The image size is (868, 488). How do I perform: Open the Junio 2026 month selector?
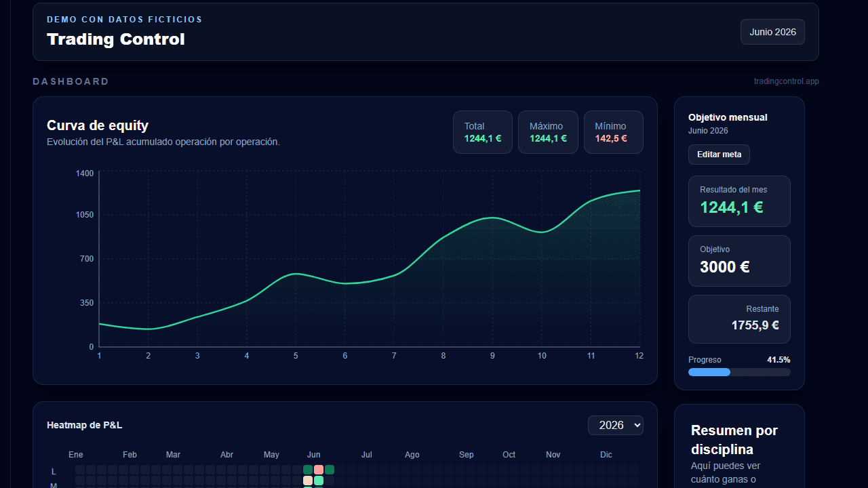772,32
